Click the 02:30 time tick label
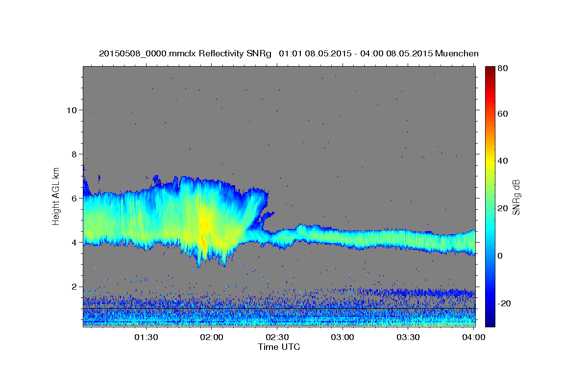588x392 pixels. 277,338
